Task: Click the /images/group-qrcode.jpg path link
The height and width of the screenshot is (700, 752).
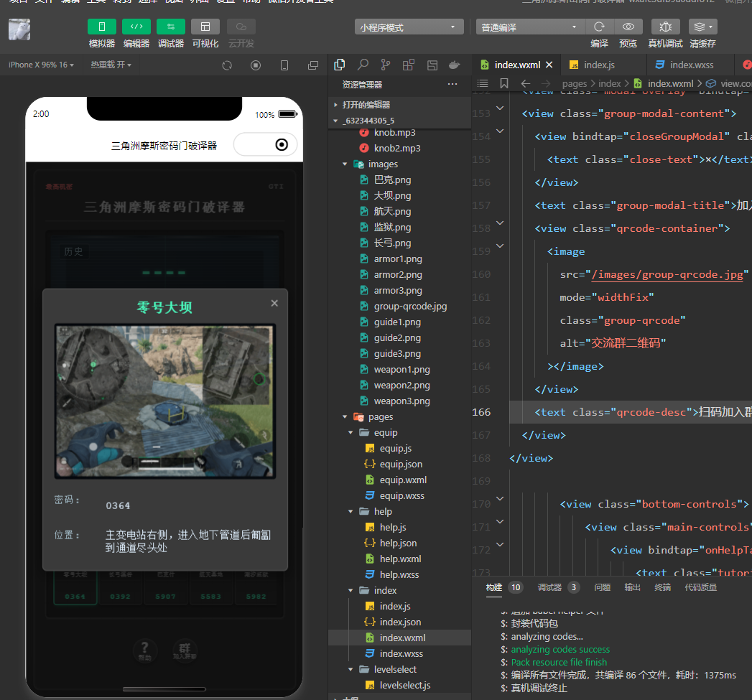Action: (x=667, y=274)
